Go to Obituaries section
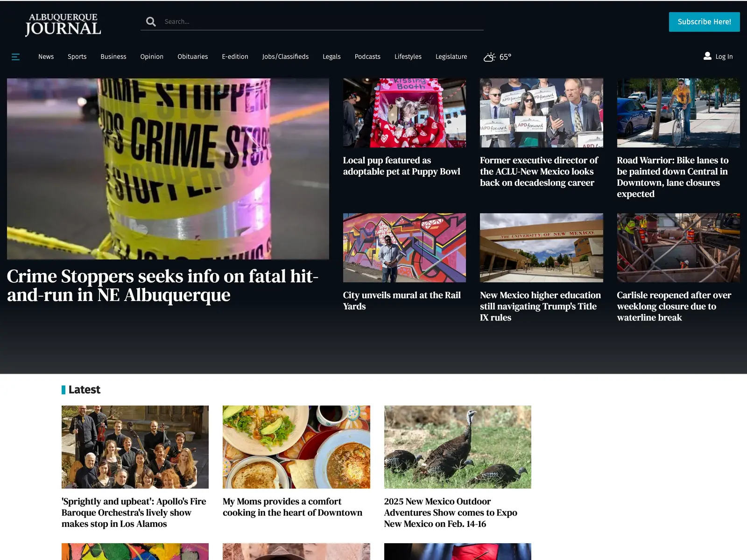This screenshot has width=747, height=560. coord(193,56)
